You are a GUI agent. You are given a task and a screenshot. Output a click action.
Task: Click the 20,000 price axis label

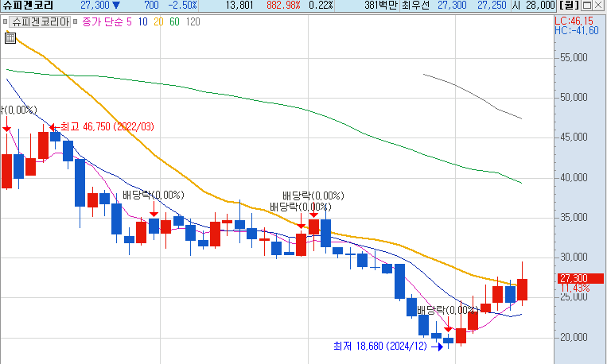point(574,337)
